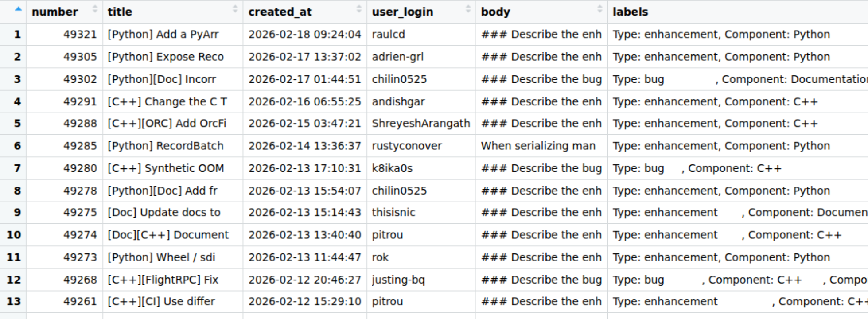Click the title column sort arrows
Screen dimensions: 868x319
pos(235,9)
